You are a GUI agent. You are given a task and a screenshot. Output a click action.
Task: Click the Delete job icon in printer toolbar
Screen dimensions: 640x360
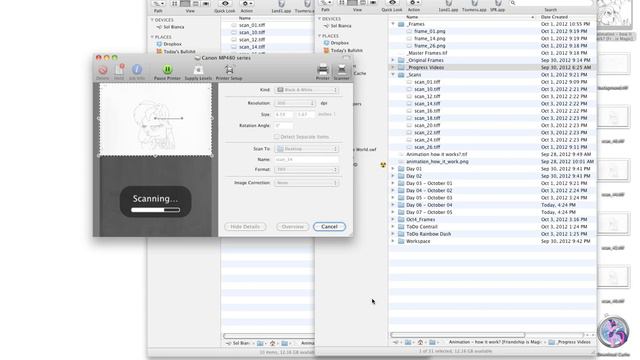[x=102, y=72]
